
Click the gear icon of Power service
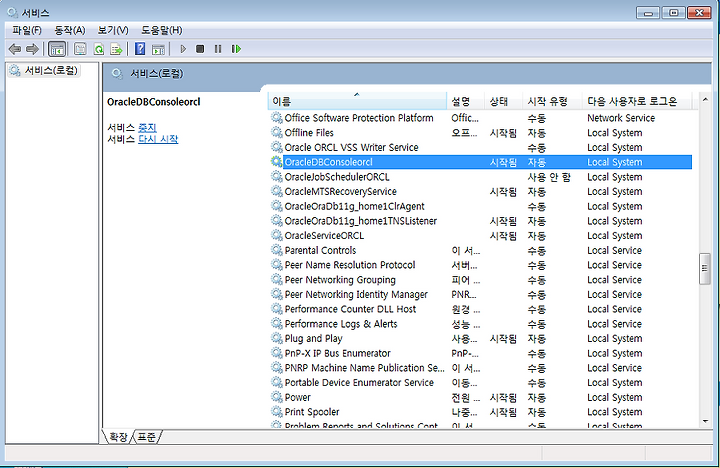pyautogui.click(x=276, y=397)
